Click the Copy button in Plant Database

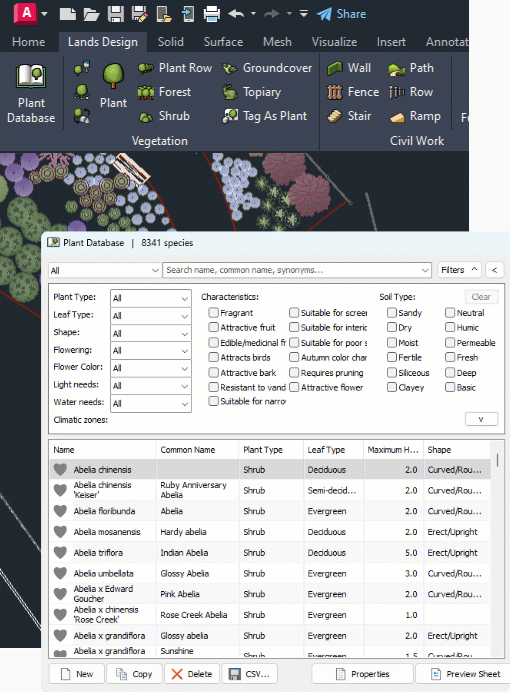pyautogui.click(x=134, y=674)
